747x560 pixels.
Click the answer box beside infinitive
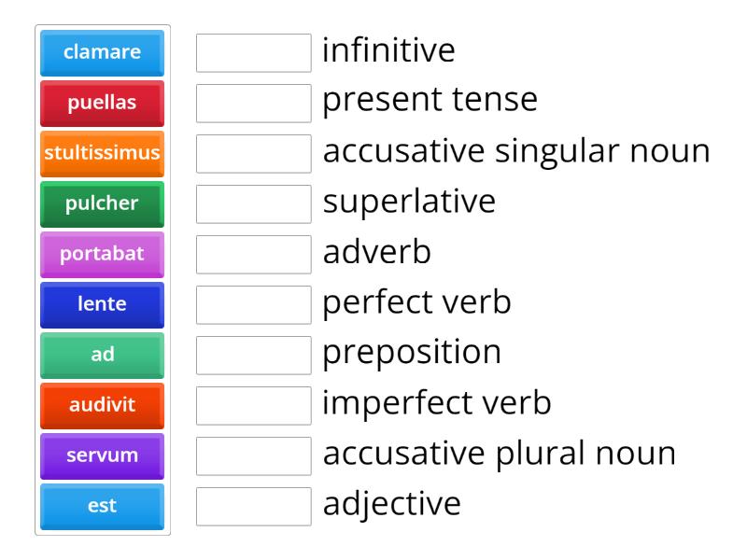pos(254,53)
